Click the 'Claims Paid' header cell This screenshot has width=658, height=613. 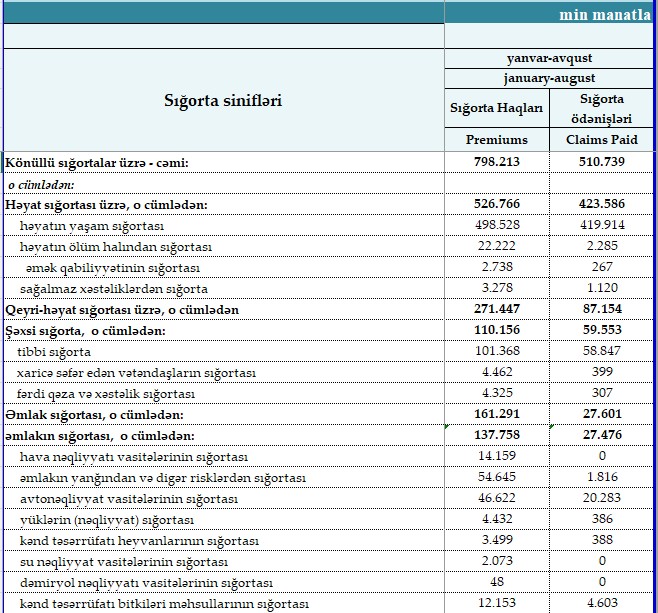(x=601, y=140)
